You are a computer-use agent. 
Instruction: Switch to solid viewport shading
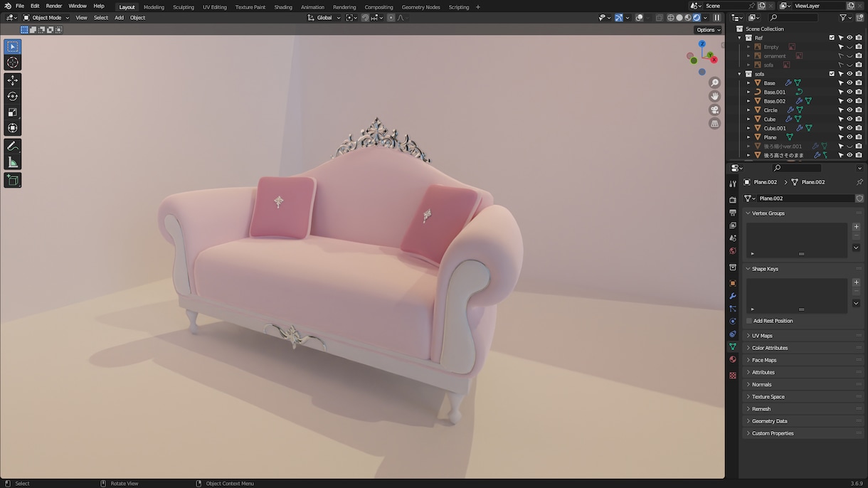point(679,18)
